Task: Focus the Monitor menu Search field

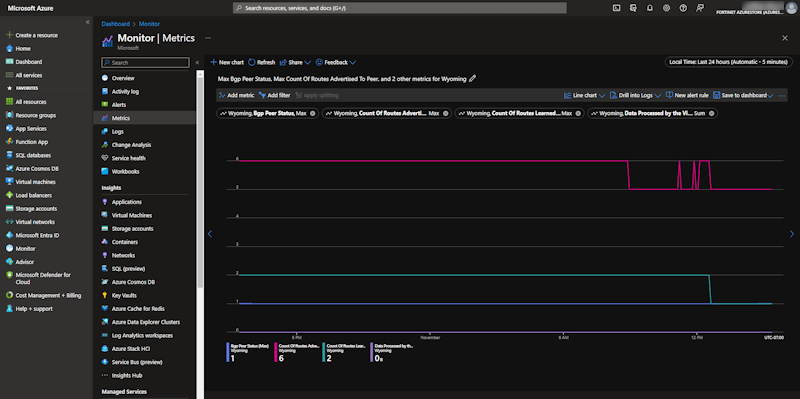Action: [145, 62]
